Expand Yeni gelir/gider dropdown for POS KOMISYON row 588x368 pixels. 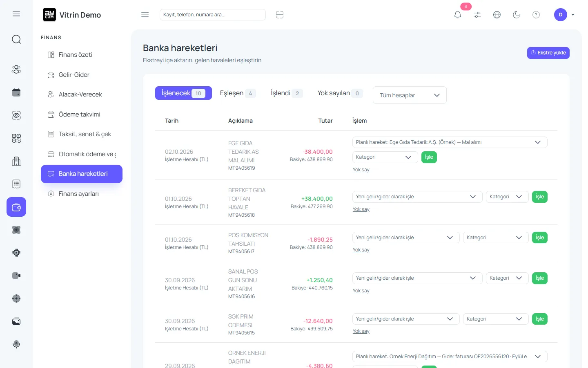point(406,238)
